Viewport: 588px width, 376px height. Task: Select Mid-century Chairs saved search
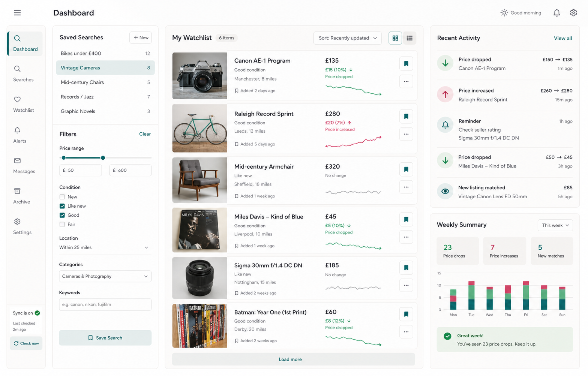pos(105,82)
